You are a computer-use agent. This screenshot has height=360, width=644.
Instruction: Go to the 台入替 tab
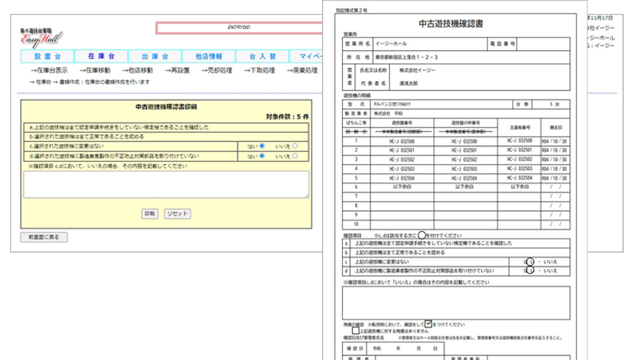pos(262,56)
